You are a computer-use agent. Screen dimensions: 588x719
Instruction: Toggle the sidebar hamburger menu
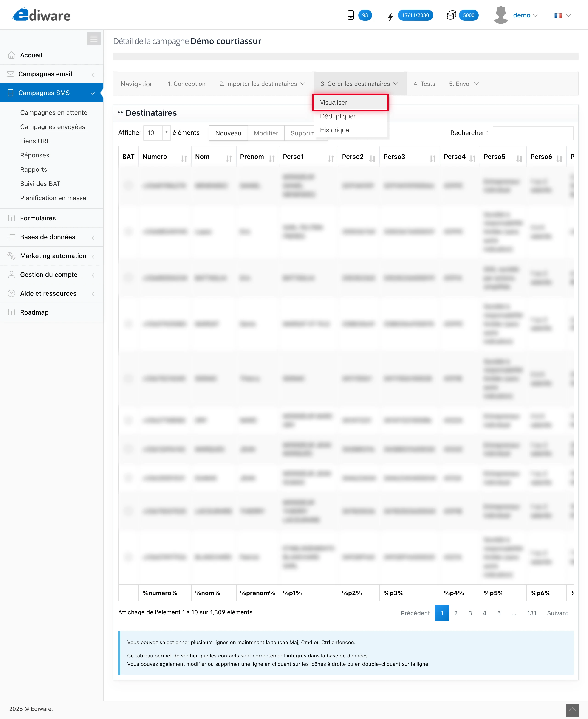tap(94, 39)
